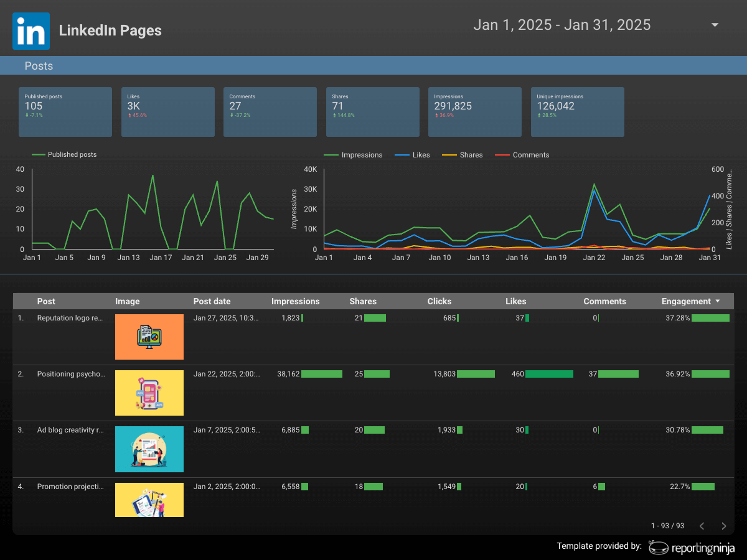
Task: Go to next table page arrow
Action: click(x=723, y=526)
